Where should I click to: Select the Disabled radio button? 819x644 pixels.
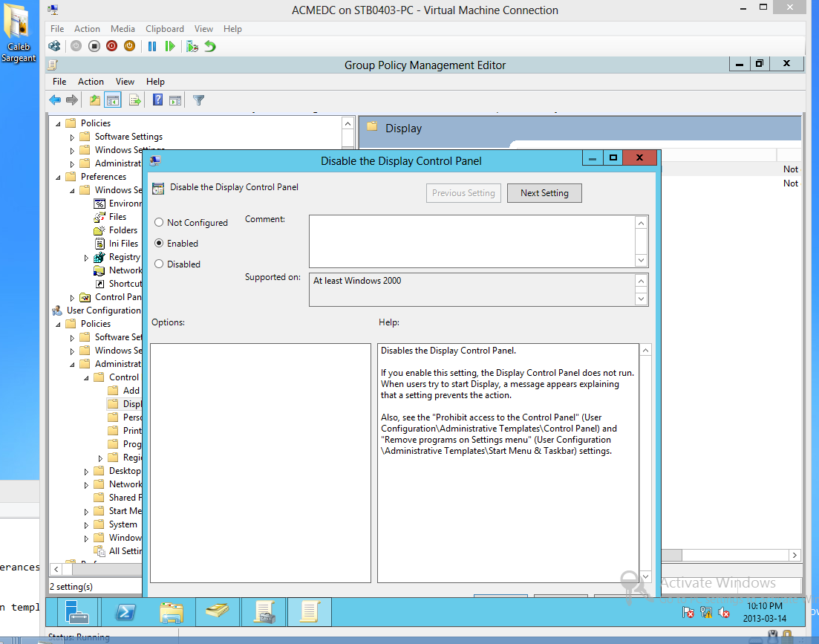[160, 264]
